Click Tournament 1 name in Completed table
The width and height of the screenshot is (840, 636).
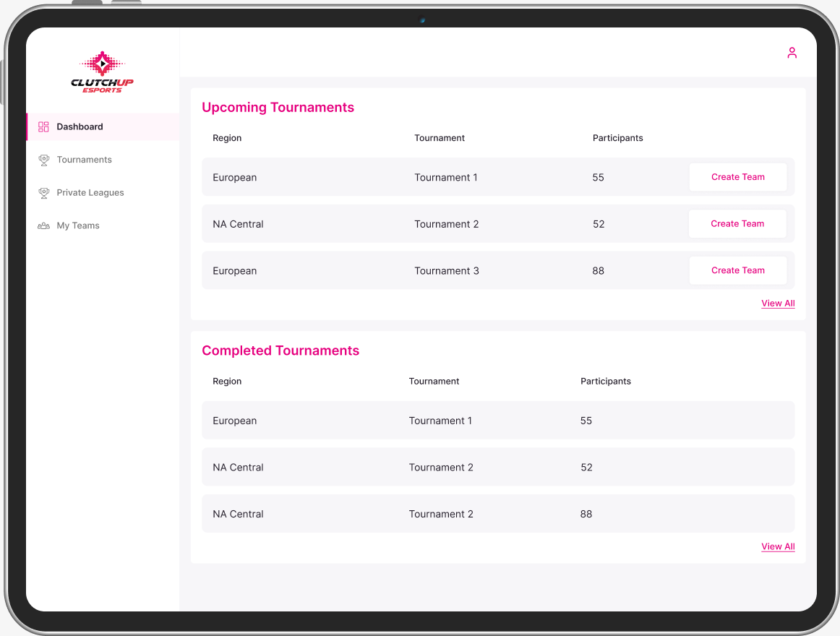[440, 421]
